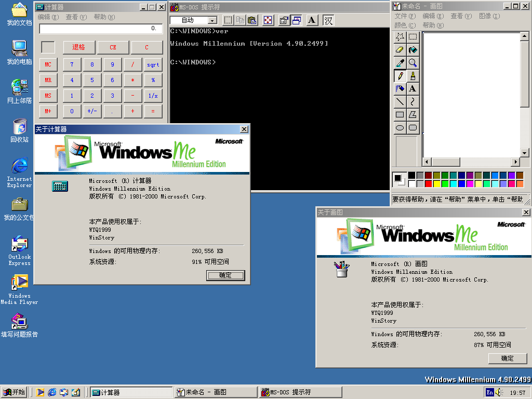The height and width of the screenshot is (399, 532).
Task: Toggle the Background mode button in MS-DOS toolbar
Action: click(x=297, y=20)
